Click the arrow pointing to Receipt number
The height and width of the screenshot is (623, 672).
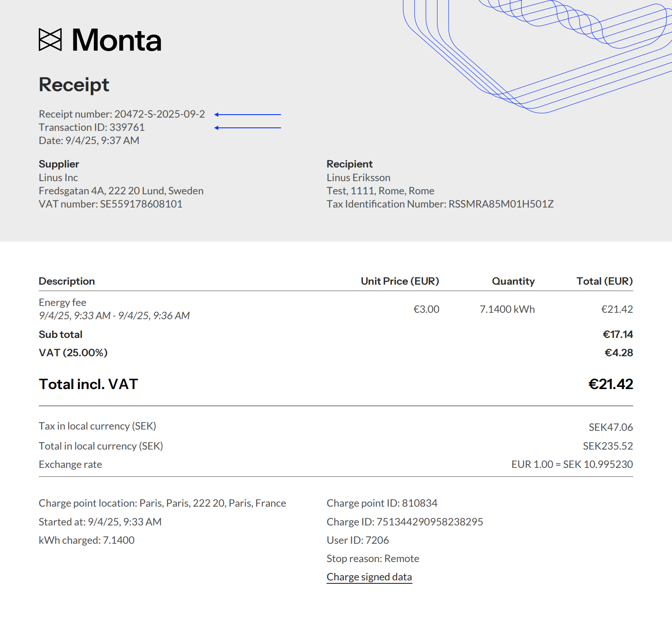coord(247,115)
